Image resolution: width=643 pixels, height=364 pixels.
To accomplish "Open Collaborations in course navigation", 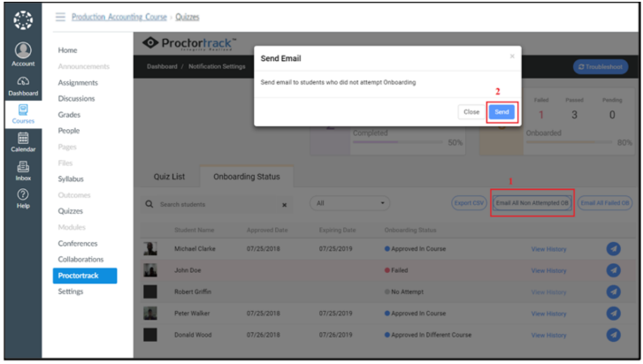I will coord(80,259).
